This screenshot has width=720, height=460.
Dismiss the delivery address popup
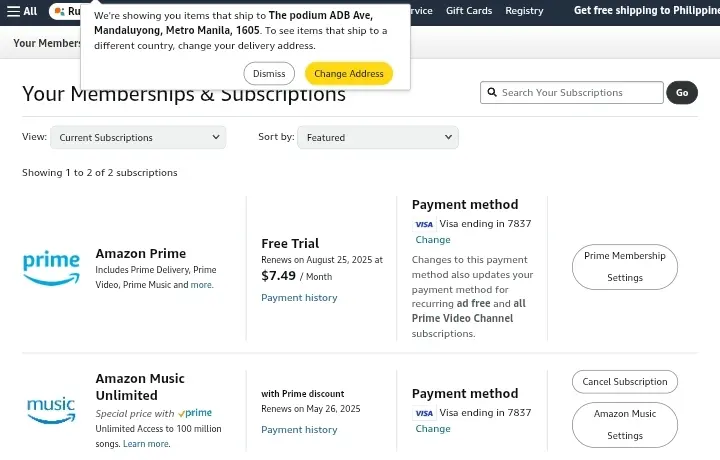point(269,73)
